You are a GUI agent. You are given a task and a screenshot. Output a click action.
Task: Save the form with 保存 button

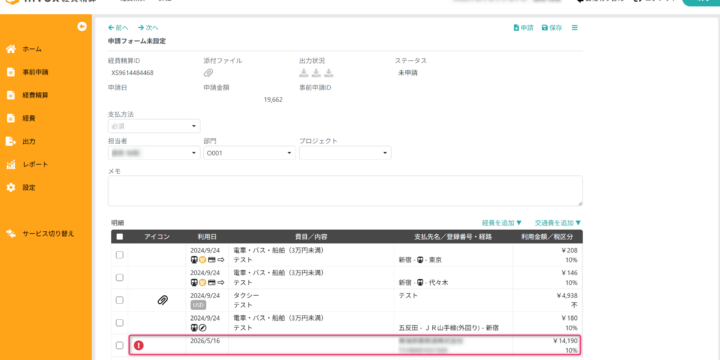(x=552, y=28)
